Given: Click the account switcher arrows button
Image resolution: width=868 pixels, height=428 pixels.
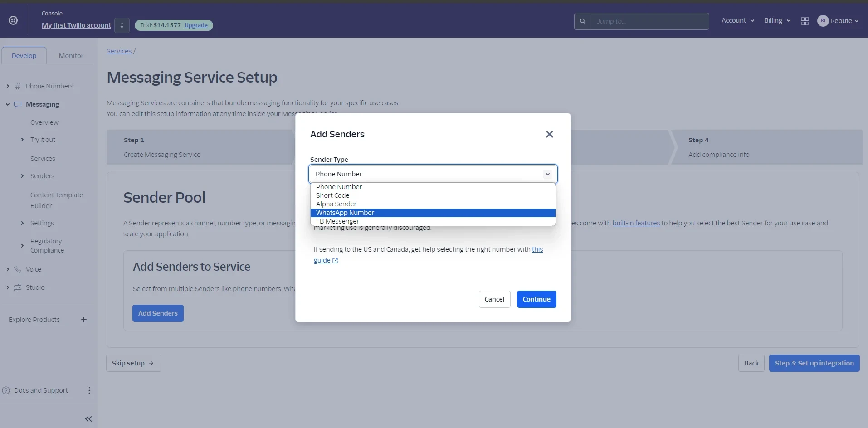Looking at the screenshot, I should click(x=122, y=25).
